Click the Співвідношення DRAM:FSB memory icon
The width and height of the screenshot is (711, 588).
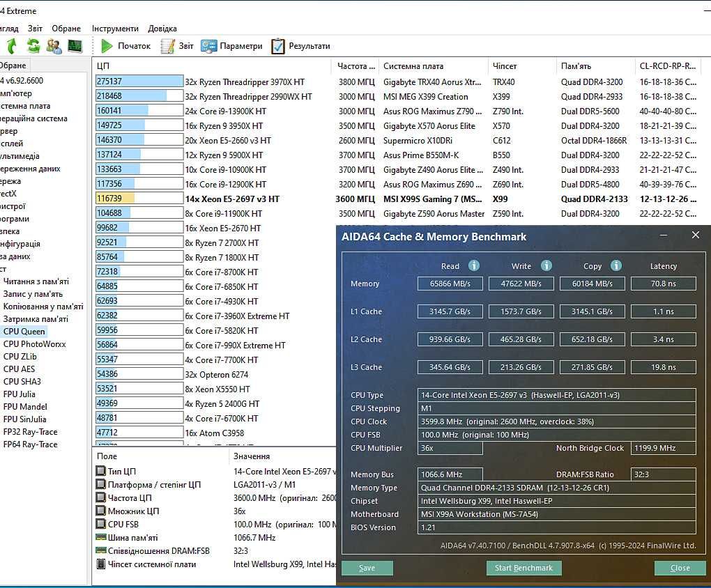coord(100,550)
